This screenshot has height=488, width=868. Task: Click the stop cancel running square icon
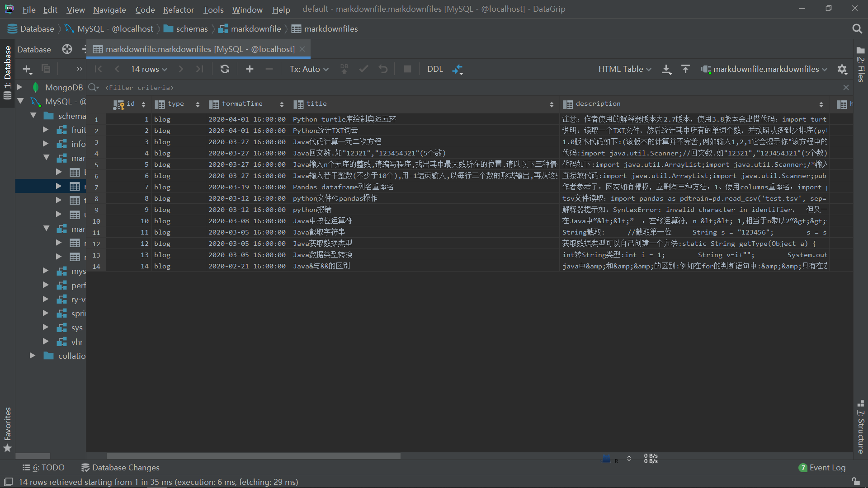pyautogui.click(x=407, y=69)
